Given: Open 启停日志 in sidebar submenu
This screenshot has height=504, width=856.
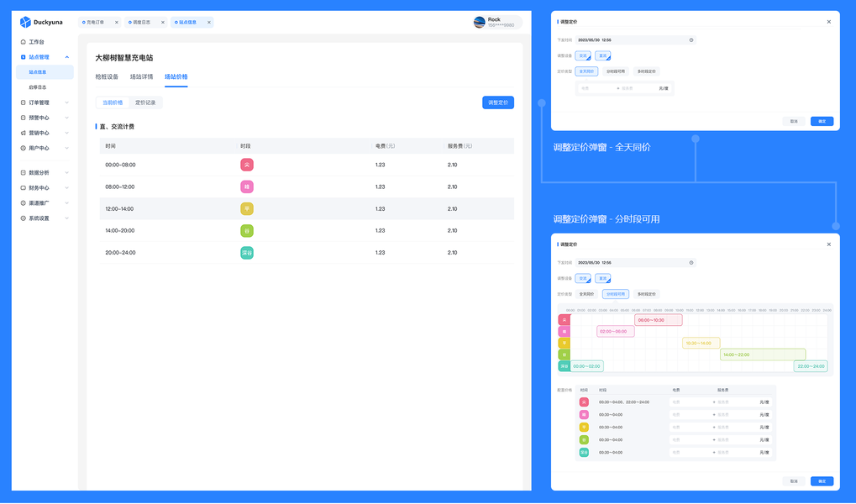Looking at the screenshot, I should 38,87.
